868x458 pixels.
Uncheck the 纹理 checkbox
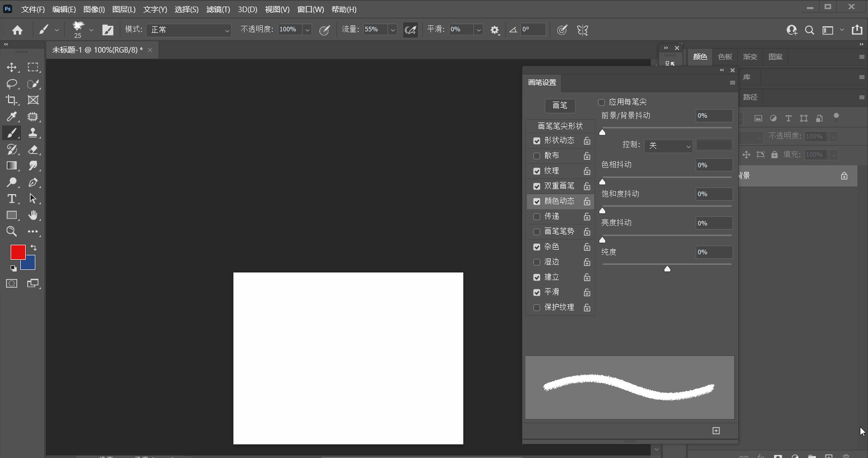pos(537,171)
